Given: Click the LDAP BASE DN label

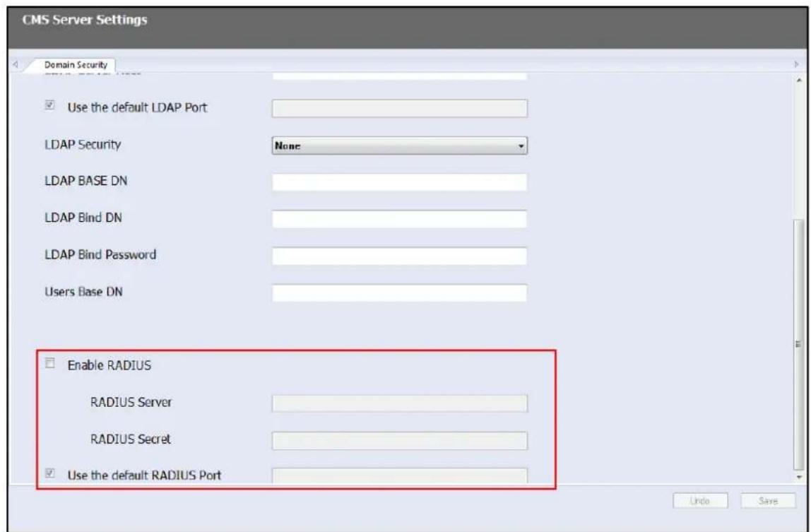Looking at the screenshot, I should pos(86,181).
